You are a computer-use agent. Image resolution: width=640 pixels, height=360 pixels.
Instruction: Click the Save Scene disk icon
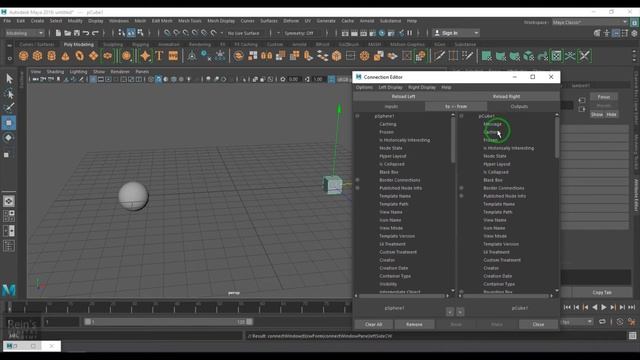click(x=77, y=33)
